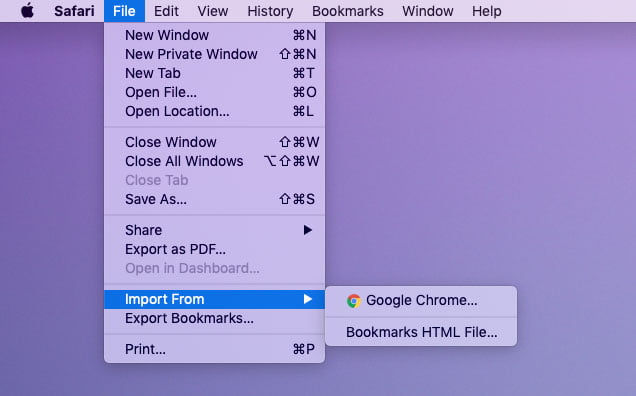This screenshot has height=396, width=636.
Task: Open the Apple menu
Action: click(x=27, y=11)
